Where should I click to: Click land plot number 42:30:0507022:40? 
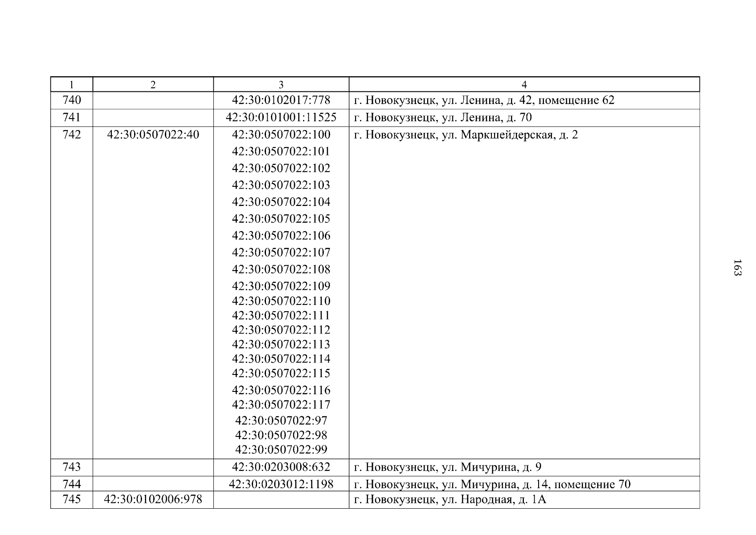coord(153,135)
